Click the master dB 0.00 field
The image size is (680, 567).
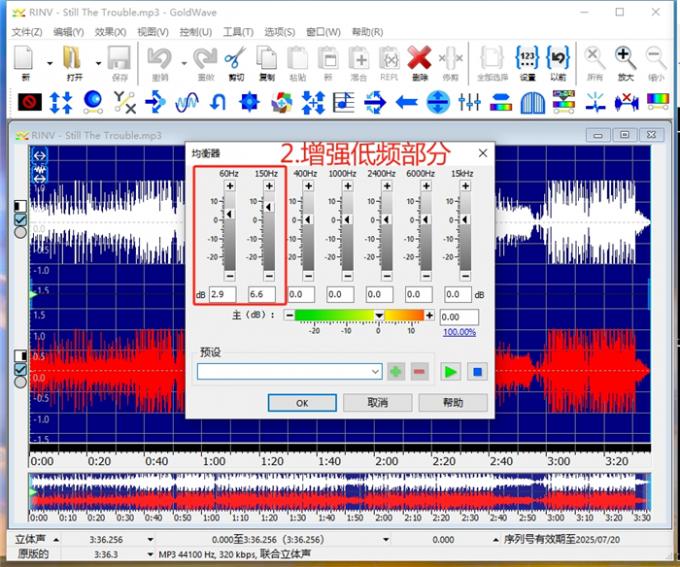tap(459, 317)
